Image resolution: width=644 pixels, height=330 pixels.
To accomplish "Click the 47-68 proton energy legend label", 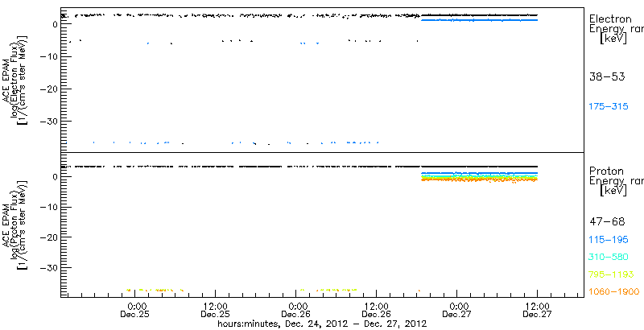I will click(x=607, y=222).
